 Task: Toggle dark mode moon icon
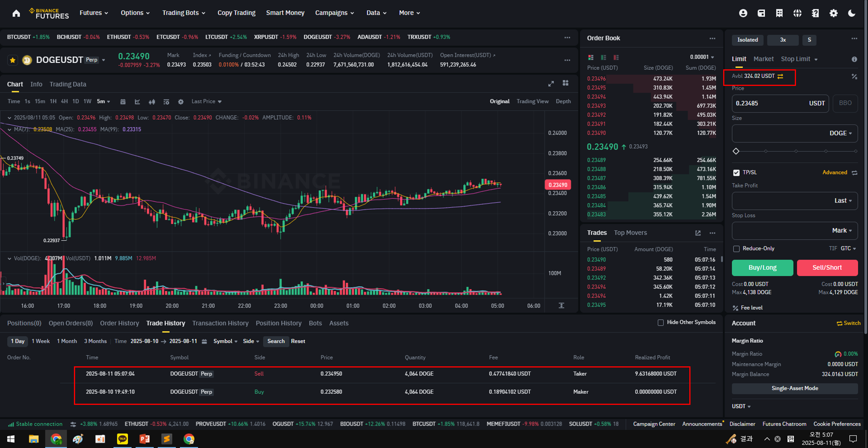point(851,13)
